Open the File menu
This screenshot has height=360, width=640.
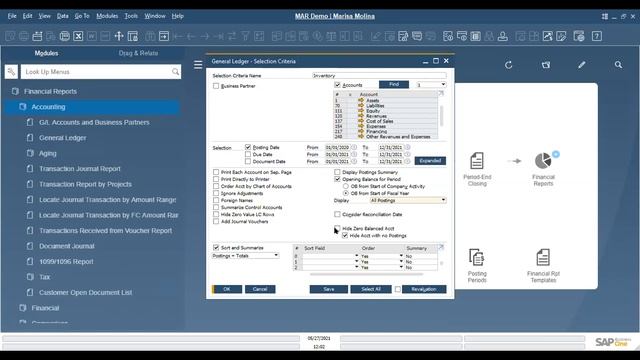point(12,16)
